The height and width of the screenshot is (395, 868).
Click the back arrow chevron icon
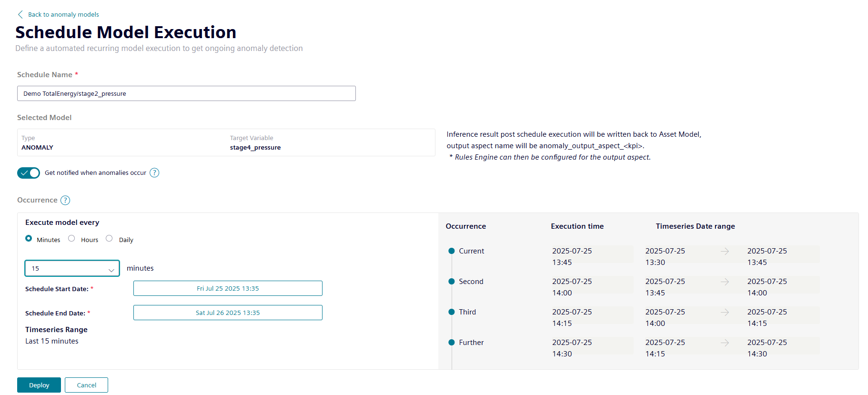click(20, 14)
